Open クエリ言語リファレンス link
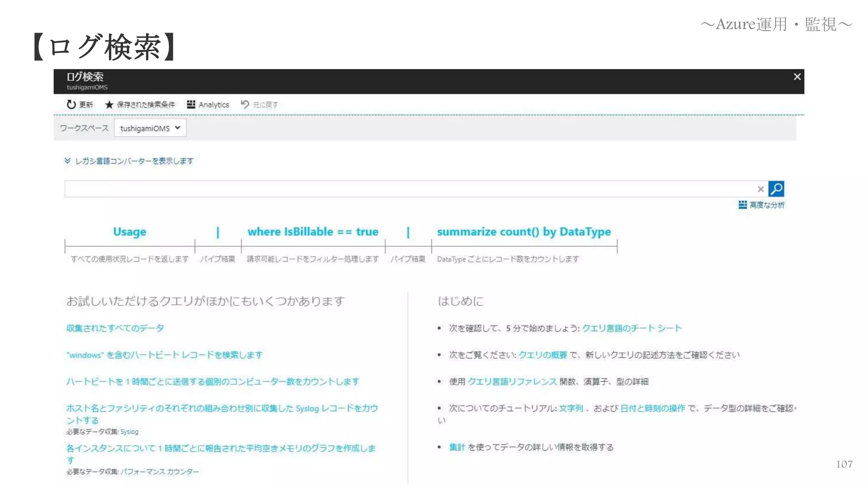The width and height of the screenshot is (868, 488). (x=512, y=382)
